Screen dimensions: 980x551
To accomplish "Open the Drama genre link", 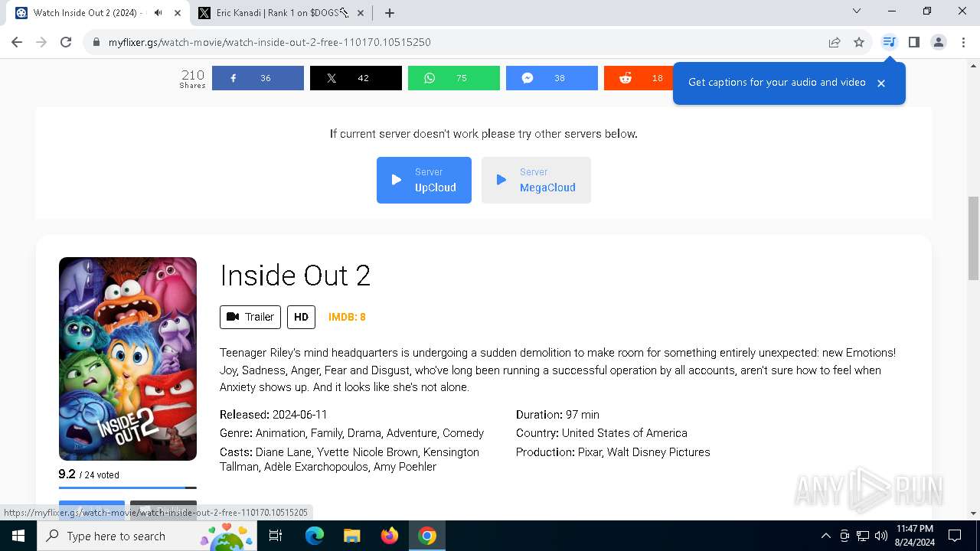I will [364, 433].
